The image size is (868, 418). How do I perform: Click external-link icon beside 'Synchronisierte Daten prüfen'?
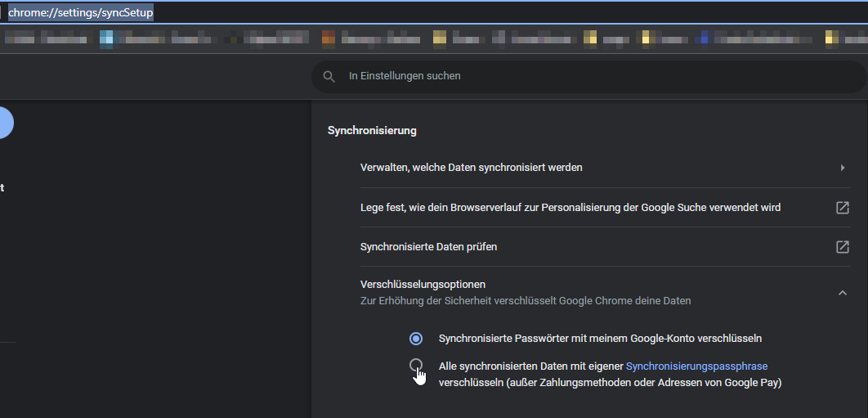point(842,247)
